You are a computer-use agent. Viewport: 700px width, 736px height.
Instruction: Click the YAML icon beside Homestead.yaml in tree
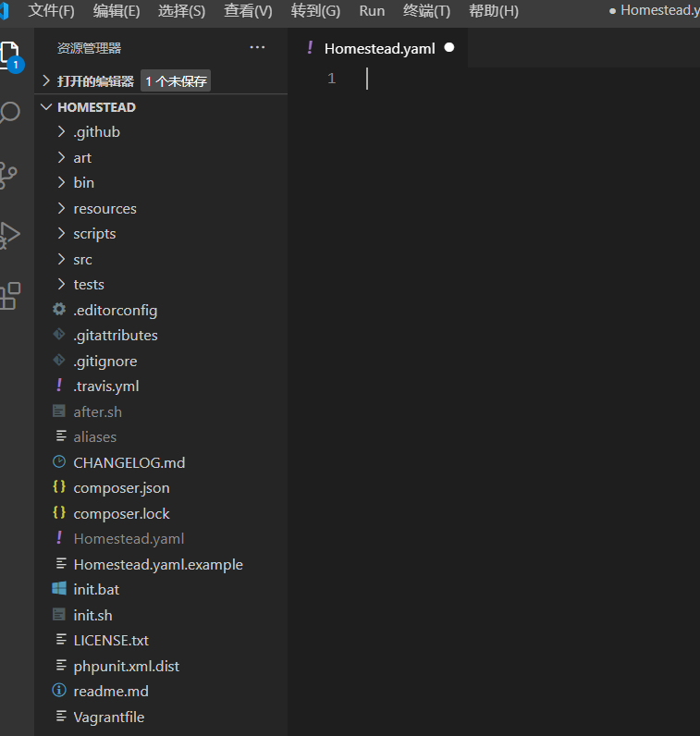(59, 538)
